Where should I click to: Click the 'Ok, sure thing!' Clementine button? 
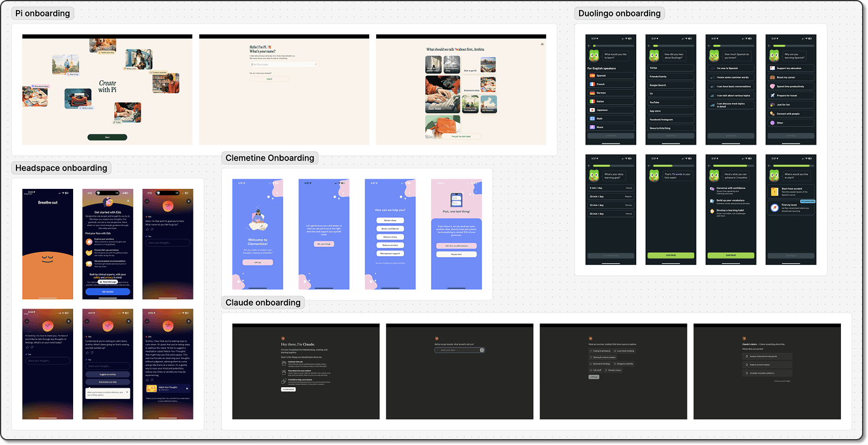324,244
